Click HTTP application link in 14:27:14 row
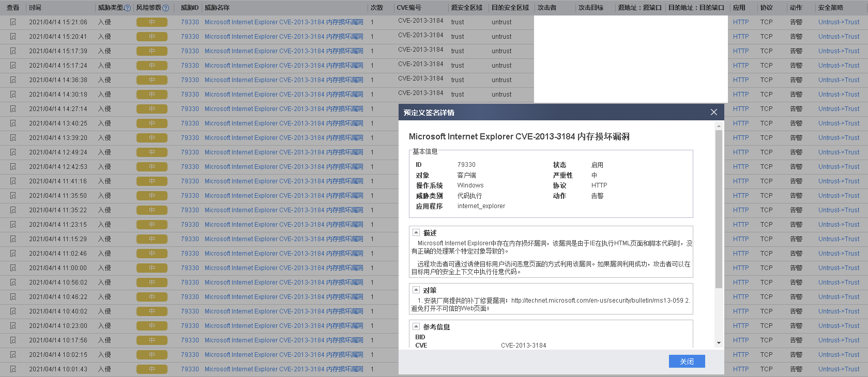868x377 pixels. point(741,109)
